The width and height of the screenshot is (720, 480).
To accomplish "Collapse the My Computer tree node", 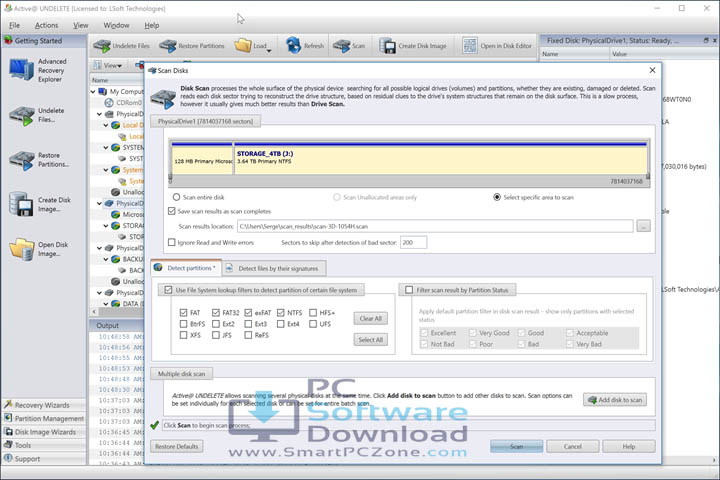I will (93, 91).
